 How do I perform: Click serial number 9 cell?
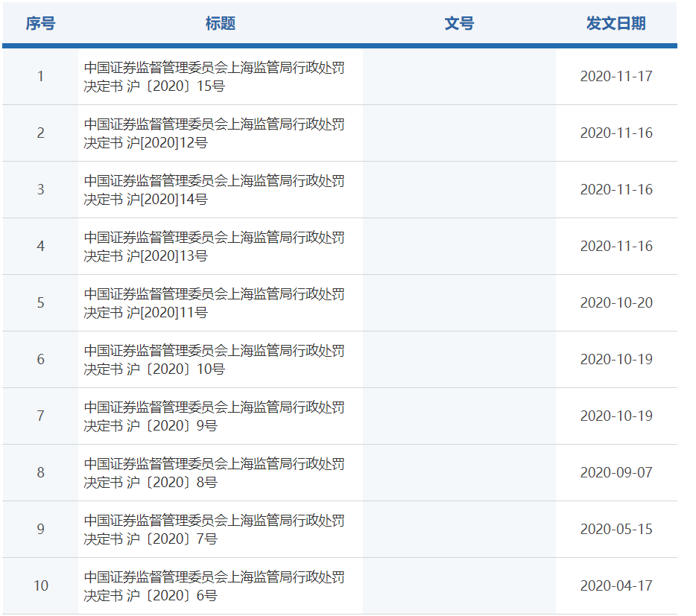pyautogui.click(x=40, y=529)
